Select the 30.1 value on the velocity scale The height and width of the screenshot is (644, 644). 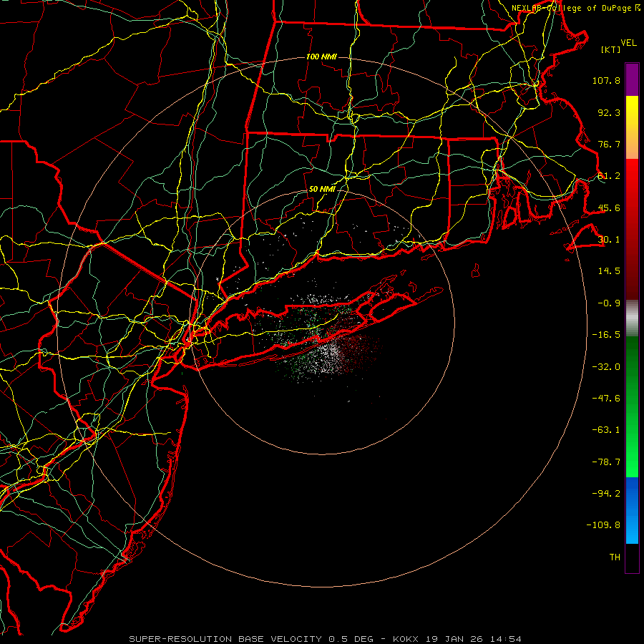tap(609, 240)
